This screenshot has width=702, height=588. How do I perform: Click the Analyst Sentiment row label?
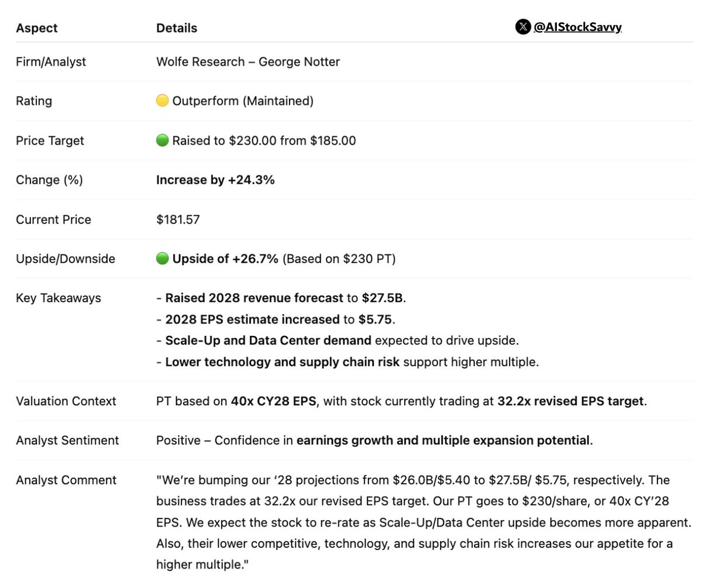pos(67,441)
